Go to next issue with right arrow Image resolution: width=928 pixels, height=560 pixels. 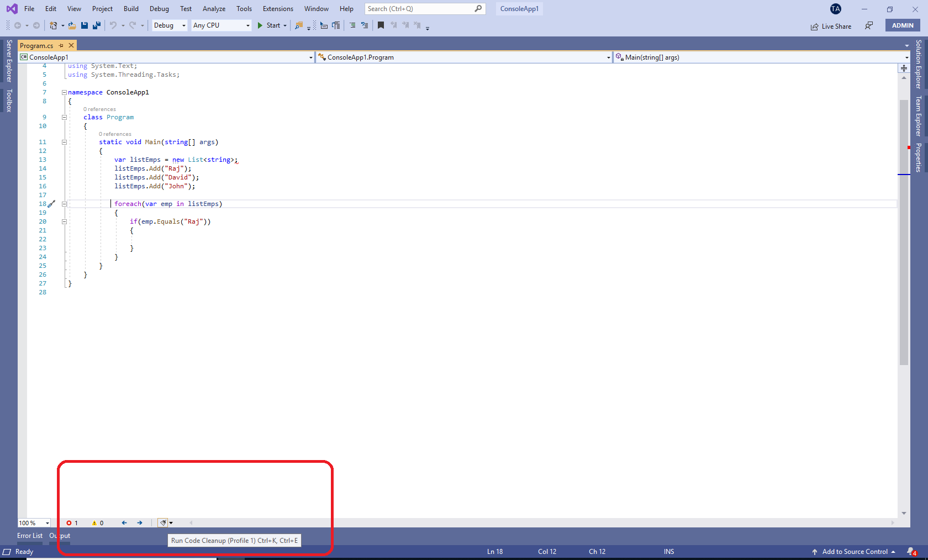click(x=140, y=523)
